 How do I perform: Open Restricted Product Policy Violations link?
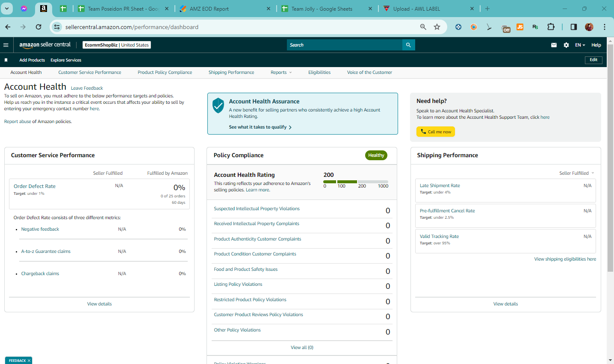pyautogui.click(x=250, y=300)
